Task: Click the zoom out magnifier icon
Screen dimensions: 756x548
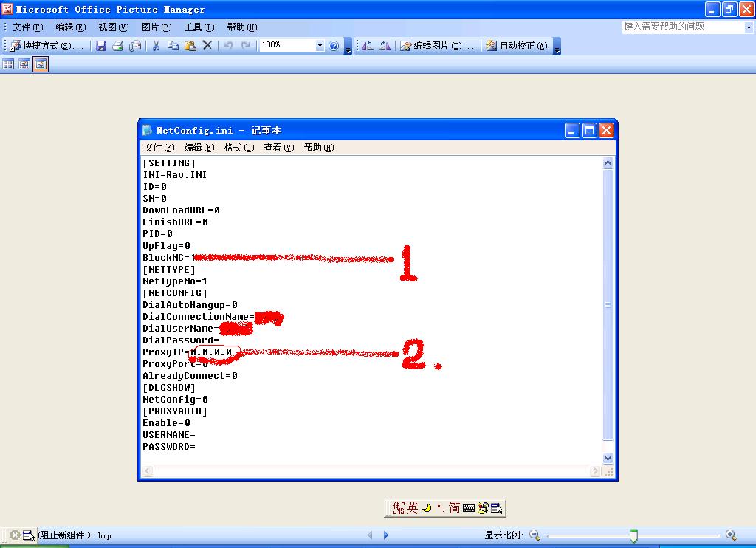Action: 535,535
